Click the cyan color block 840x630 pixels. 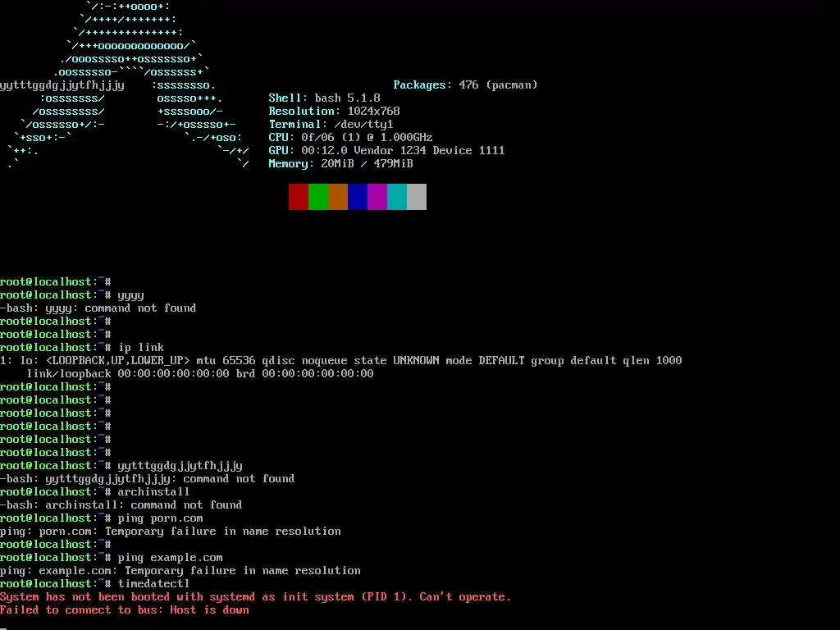397,197
